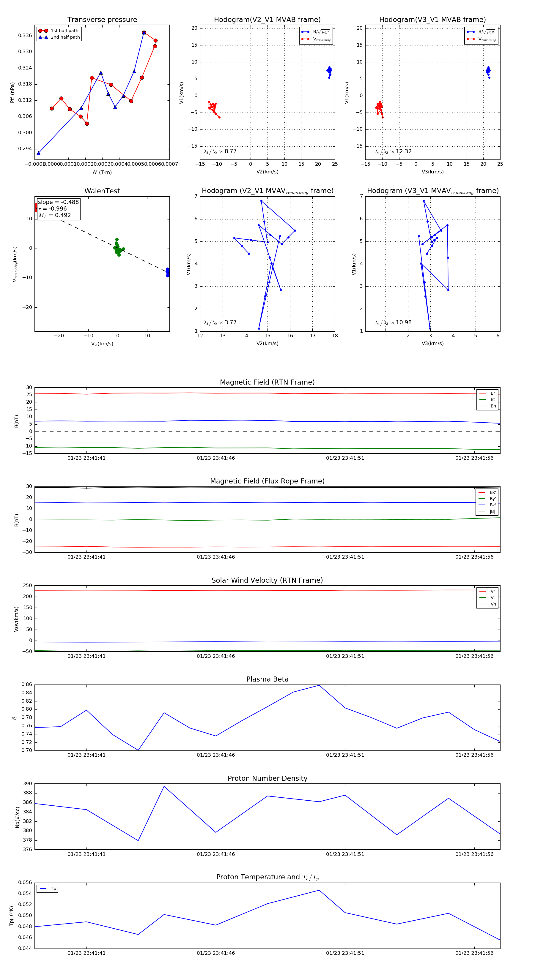
Task: Click the "V_A(km/s)" axis label
Action: (x=102, y=344)
